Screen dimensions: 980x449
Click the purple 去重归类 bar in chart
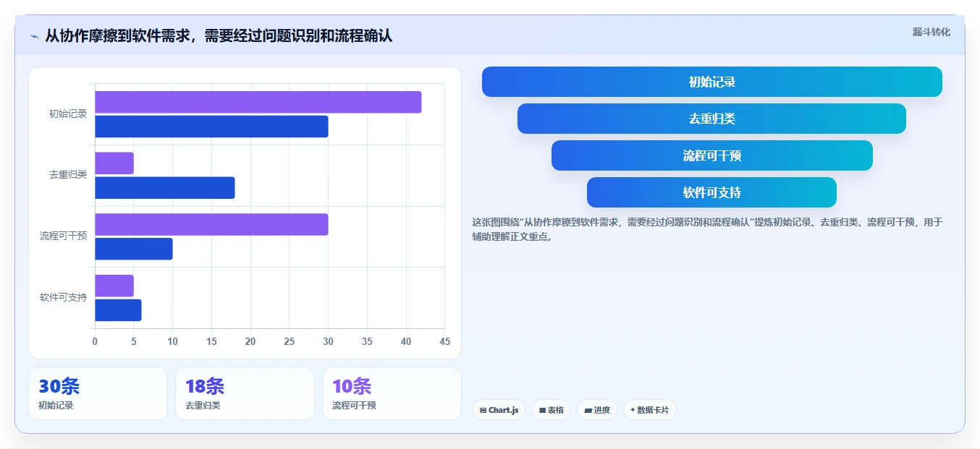pos(114,163)
